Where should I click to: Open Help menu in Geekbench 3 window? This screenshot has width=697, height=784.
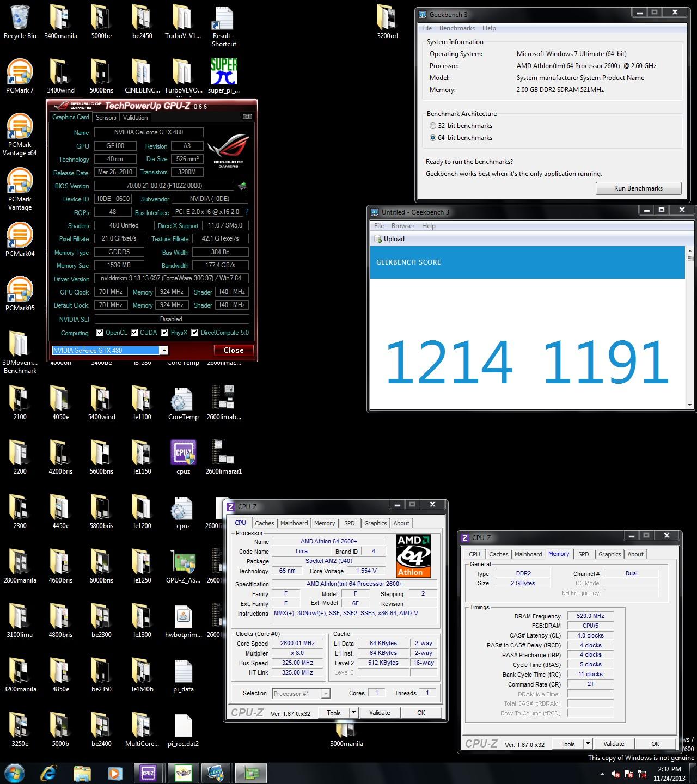coord(489,28)
